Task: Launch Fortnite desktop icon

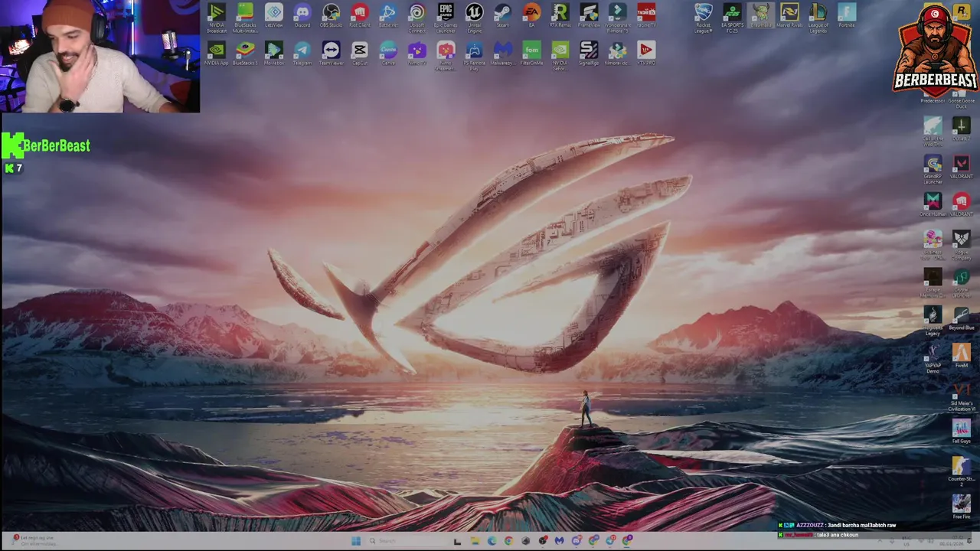Action: [x=846, y=15]
